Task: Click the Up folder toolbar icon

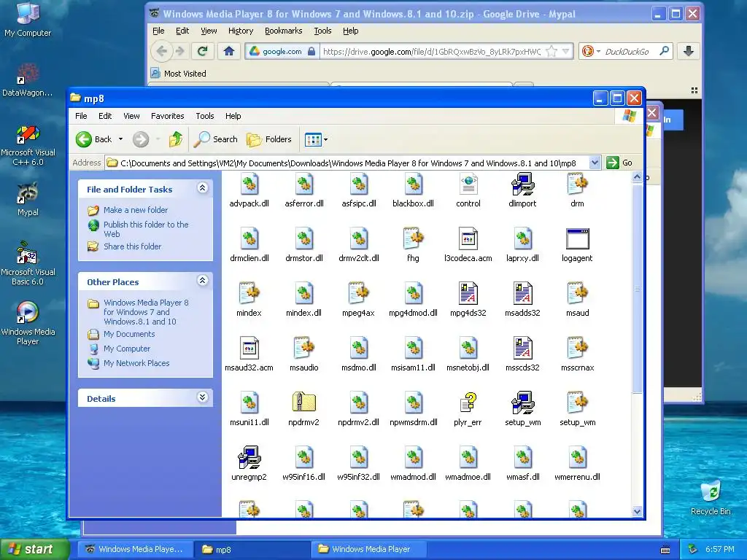Action: pos(176,139)
